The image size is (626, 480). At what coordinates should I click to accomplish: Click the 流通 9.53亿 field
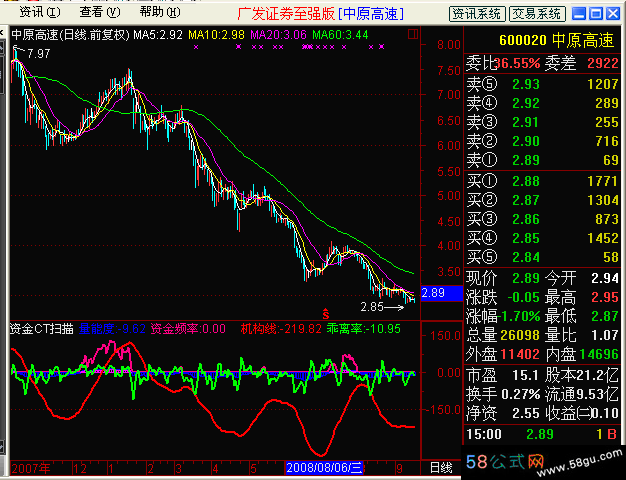(x=582, y=395)
